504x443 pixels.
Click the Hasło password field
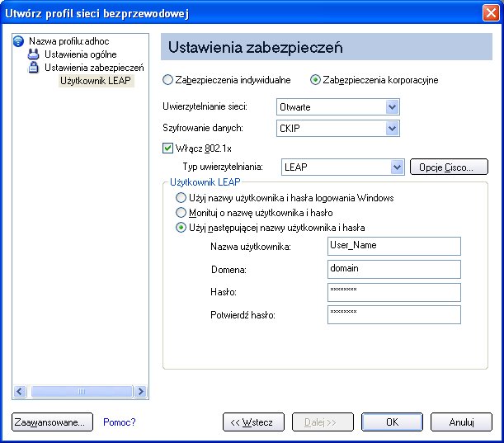(x=394, y=292)
